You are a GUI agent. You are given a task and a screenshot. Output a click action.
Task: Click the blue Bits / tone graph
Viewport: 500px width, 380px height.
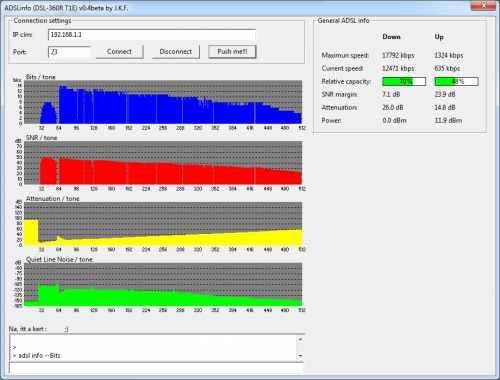point(163,102)
